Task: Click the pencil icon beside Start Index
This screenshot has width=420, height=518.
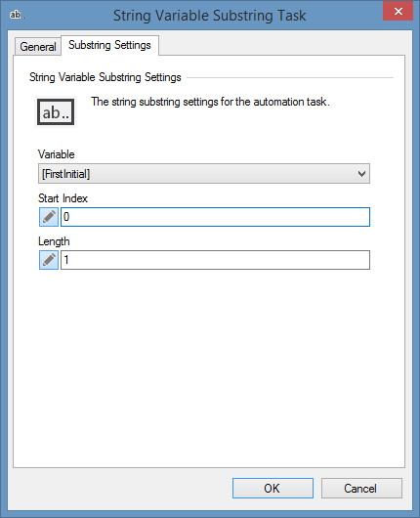Action: pyautogui.click(x=49, y=217)
